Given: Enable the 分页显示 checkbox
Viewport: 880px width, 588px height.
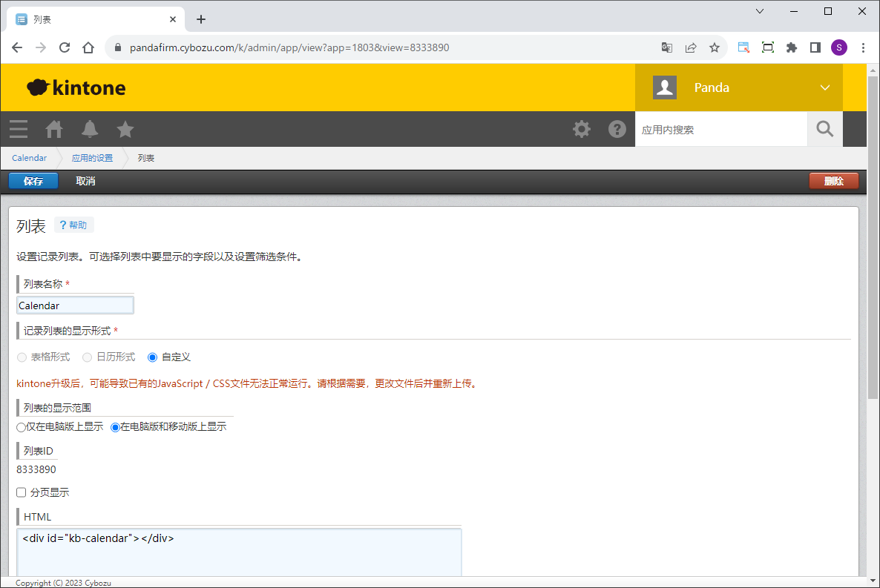Looking at the screenshot, I should coord(22,492).
